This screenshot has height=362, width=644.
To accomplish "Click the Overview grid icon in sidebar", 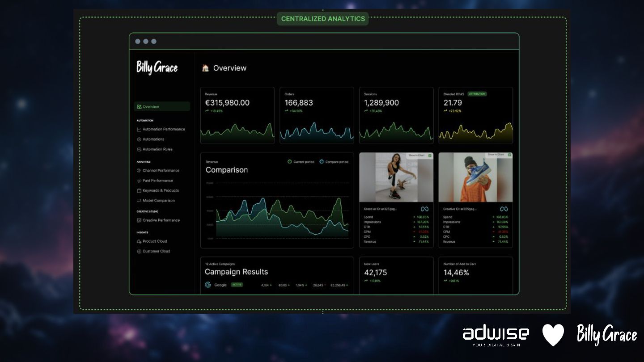I will [x=140, y=107].
